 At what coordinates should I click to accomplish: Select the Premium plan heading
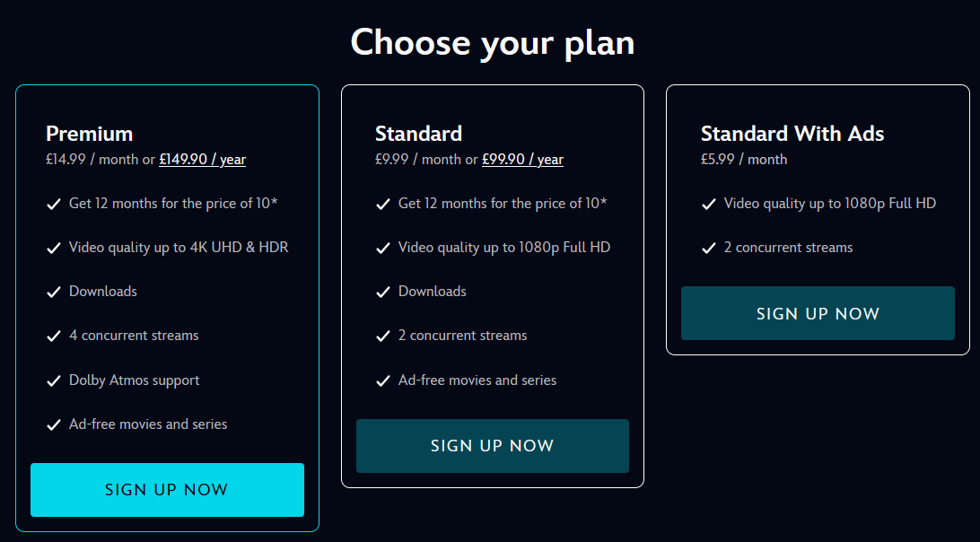pos(89,134)
